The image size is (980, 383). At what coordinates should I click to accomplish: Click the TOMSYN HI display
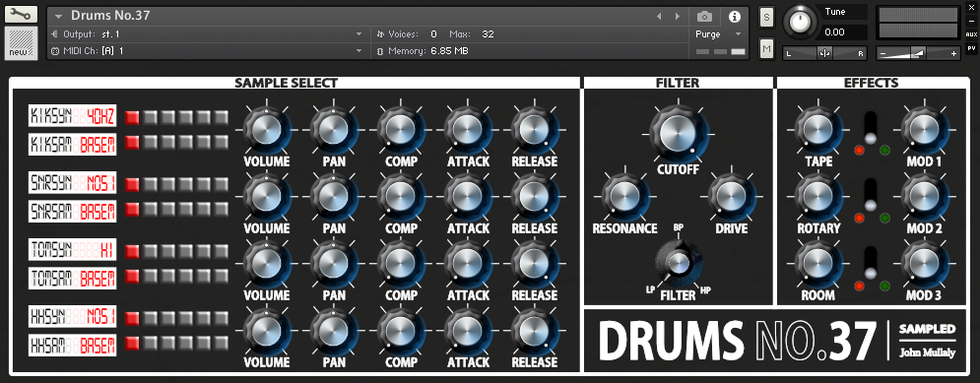73,250
